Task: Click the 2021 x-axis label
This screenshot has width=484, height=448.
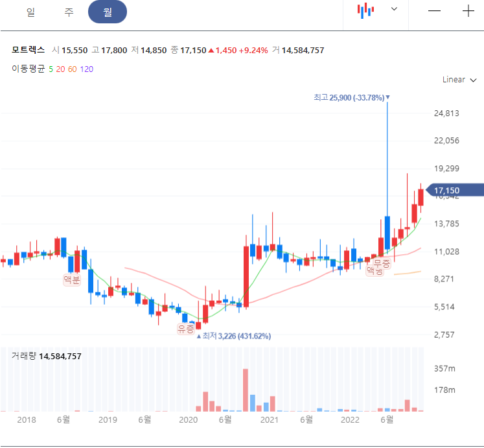Action: [269, 420]
